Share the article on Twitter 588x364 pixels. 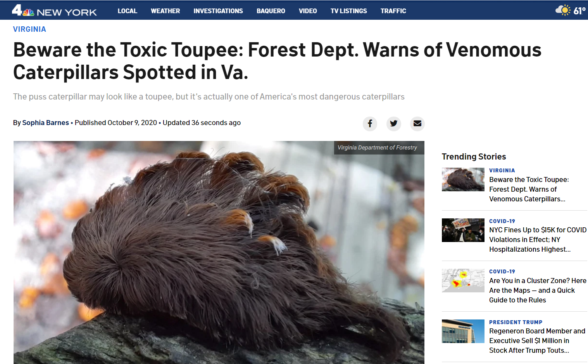(x=393, y=124)
